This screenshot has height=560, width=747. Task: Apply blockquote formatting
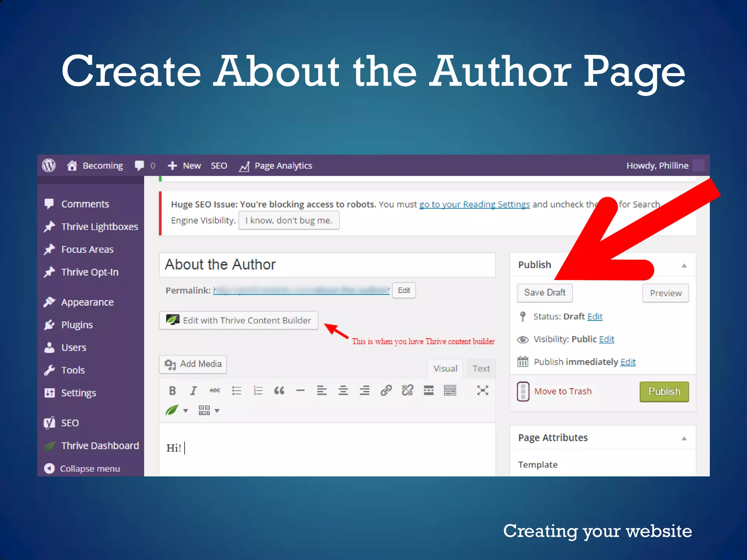click(279, 391)
